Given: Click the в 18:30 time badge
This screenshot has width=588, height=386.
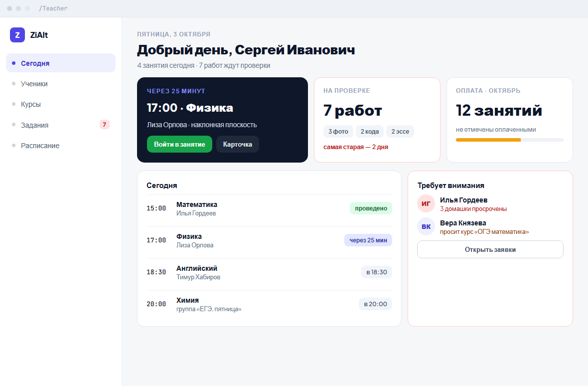Looking at the screenshot, I should [377, 272].
